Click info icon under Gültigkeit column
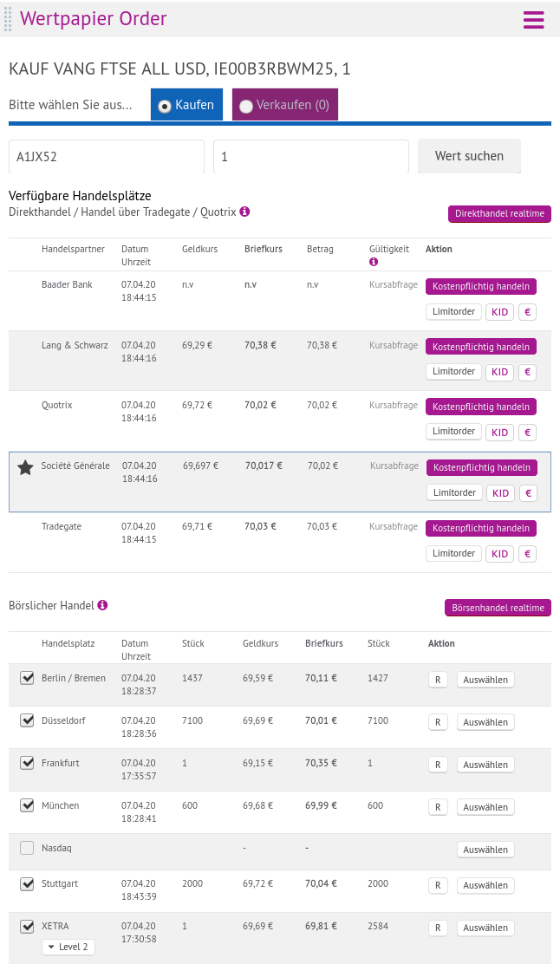Screen dimensions: 560x964 pos(374,262)
